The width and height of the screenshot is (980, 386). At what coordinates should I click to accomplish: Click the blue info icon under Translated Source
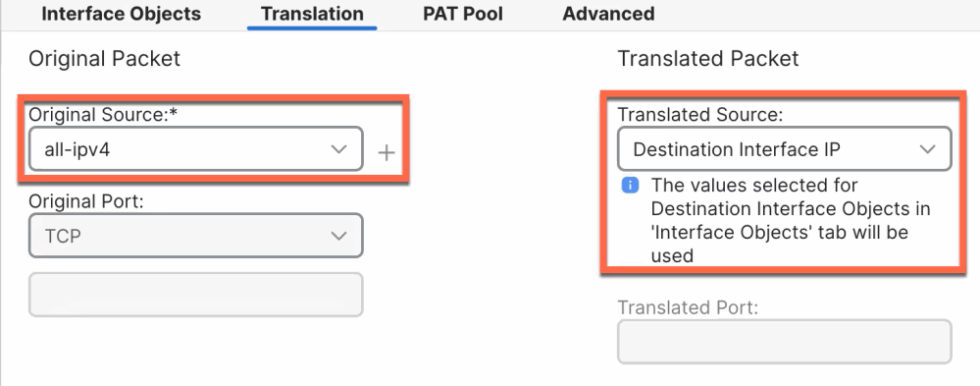pos(630,186)
